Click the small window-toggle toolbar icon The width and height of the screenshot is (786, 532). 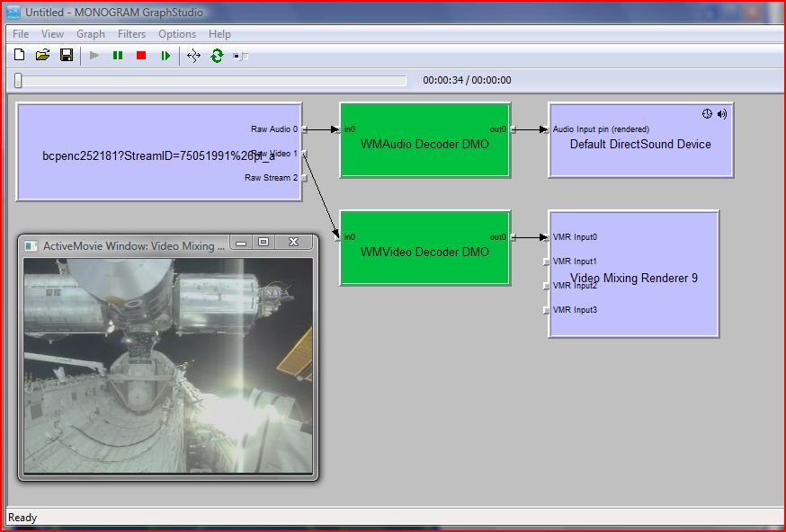pos(240,56)
